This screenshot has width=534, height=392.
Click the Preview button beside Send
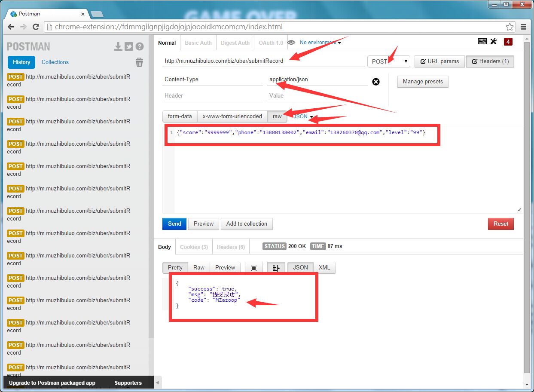pyautogui.click(x=204, y=224)
